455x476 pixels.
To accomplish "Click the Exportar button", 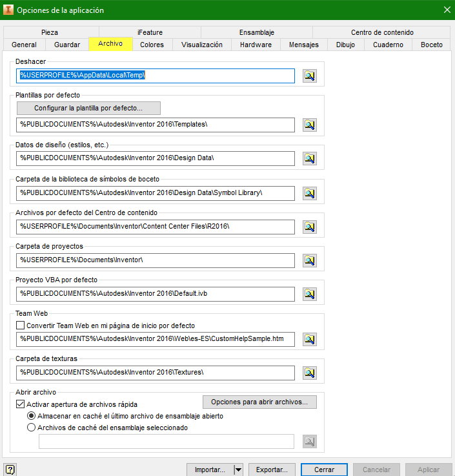I will [272, 470].
